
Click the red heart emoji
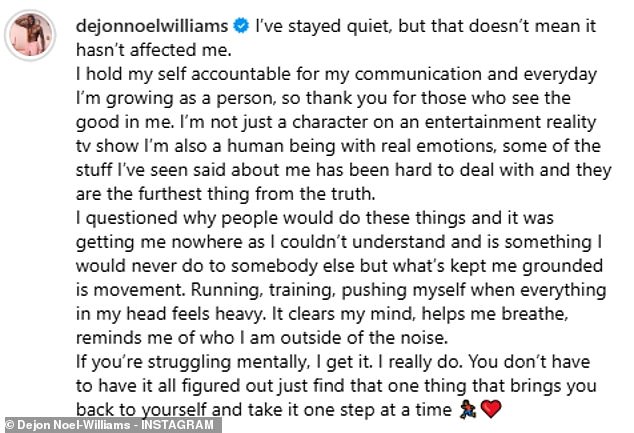coord(491,409)
